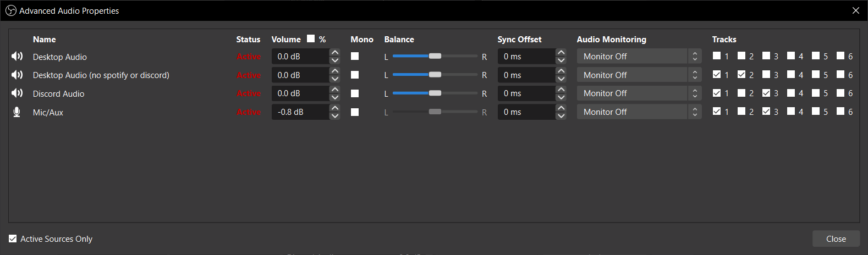Increase Discord Audio sync offset up arrow
The image size is (868, 255).
(x=561, y=90)
